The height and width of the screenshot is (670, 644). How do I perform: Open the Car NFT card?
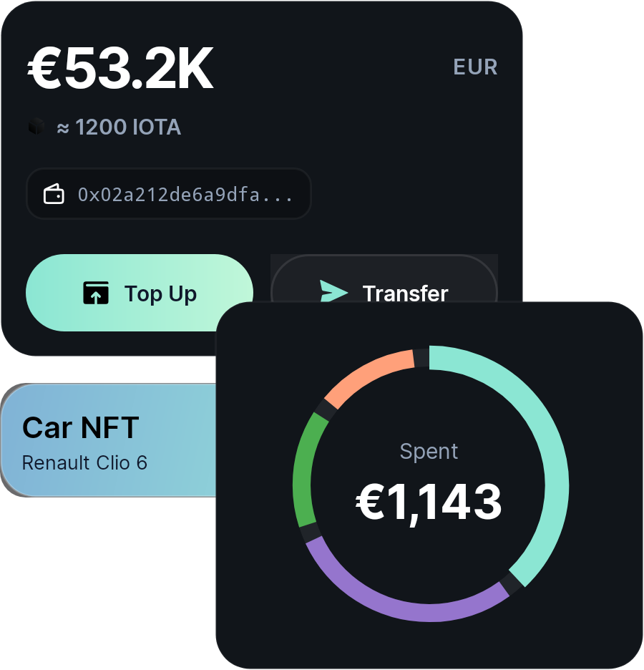click(109, 440)
